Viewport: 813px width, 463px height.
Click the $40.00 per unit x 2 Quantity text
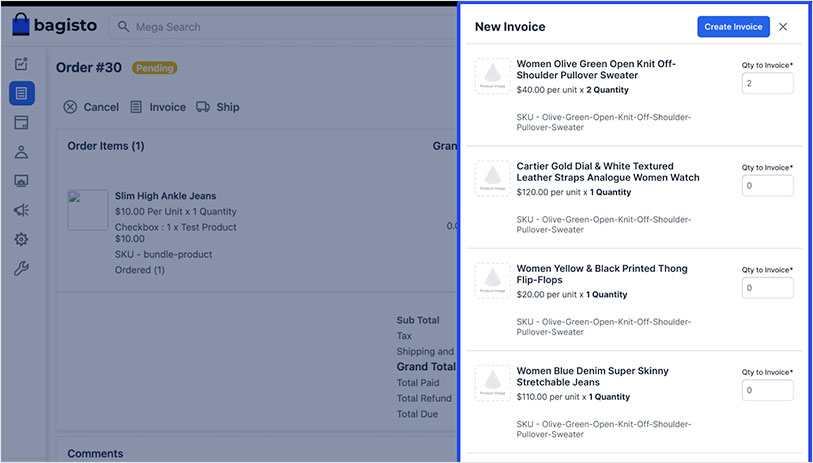(x=572, y=90)
